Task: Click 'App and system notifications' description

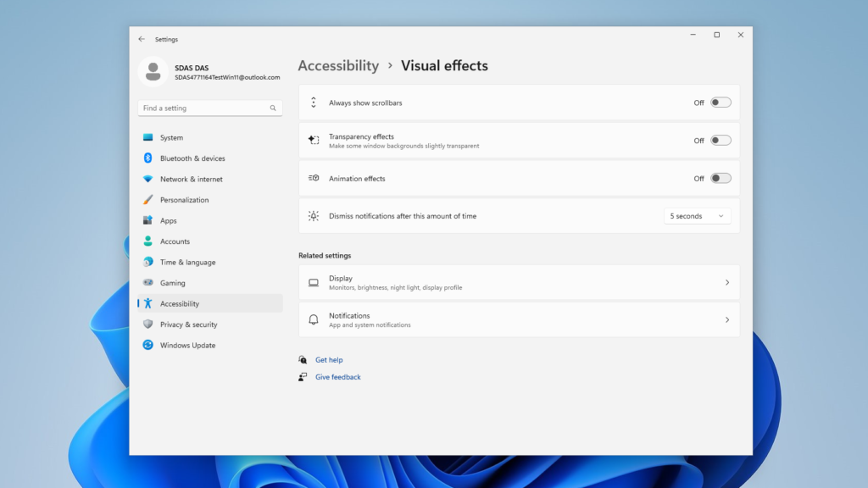Action: (370, 325)
